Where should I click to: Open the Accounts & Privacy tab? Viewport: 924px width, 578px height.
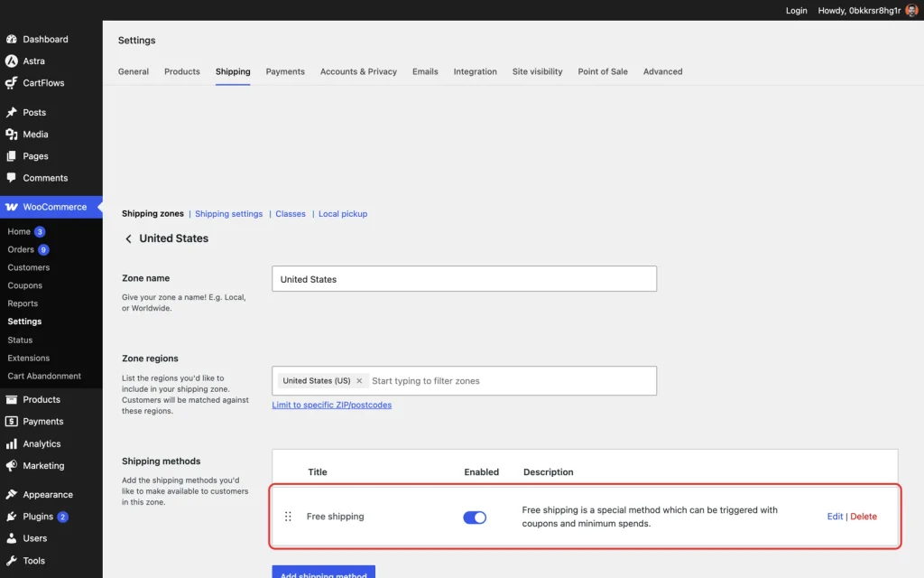click(358, 71)
